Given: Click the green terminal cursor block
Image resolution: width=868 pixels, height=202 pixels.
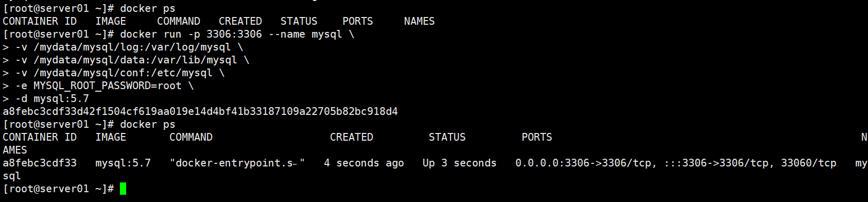Looking at the screenshot, I should coord(123,189).
